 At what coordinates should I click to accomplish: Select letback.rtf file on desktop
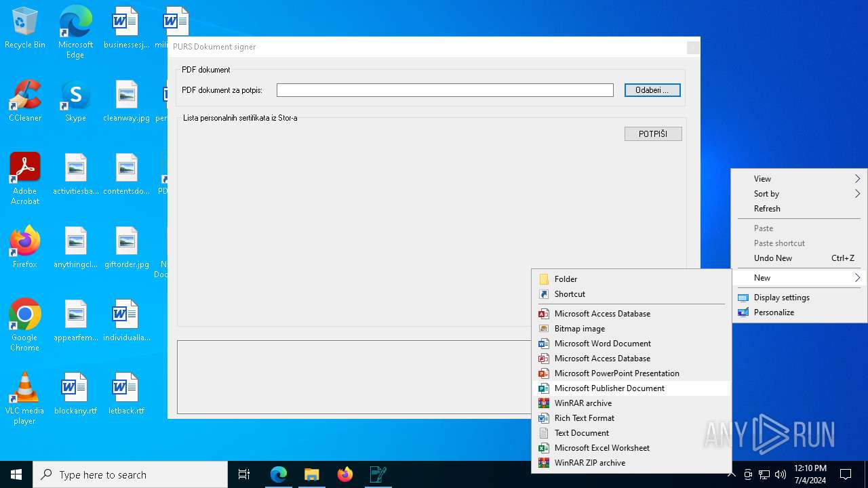(126, 394)
